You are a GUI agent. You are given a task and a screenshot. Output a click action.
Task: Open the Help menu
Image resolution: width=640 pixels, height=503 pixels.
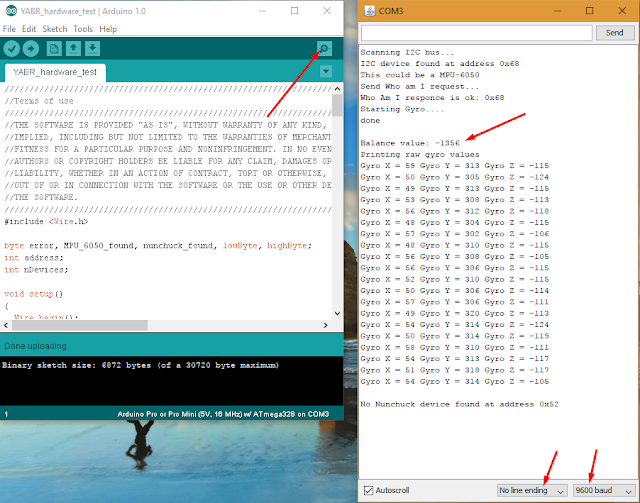point(108,29)
